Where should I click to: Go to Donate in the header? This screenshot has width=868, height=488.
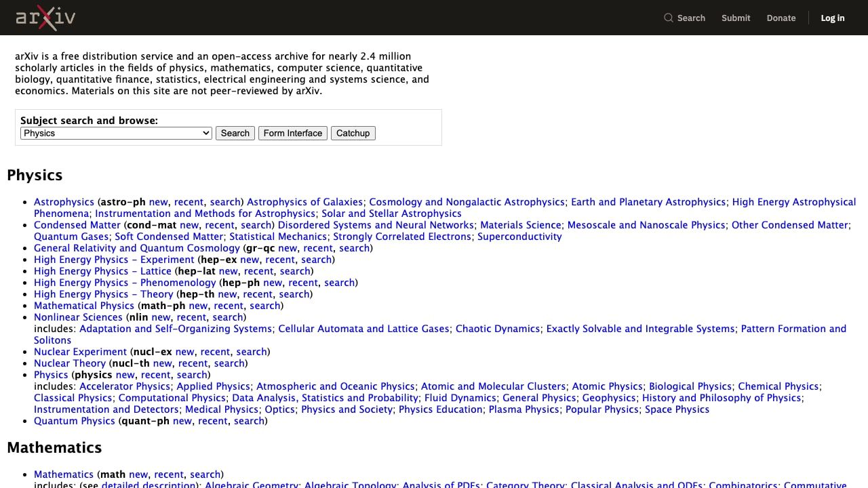tap(781, 18)
